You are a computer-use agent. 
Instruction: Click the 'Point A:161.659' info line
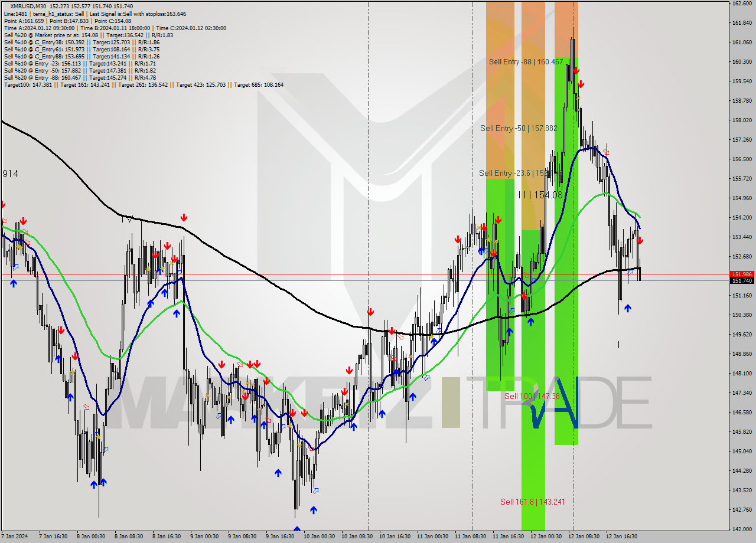click(67, 21)
